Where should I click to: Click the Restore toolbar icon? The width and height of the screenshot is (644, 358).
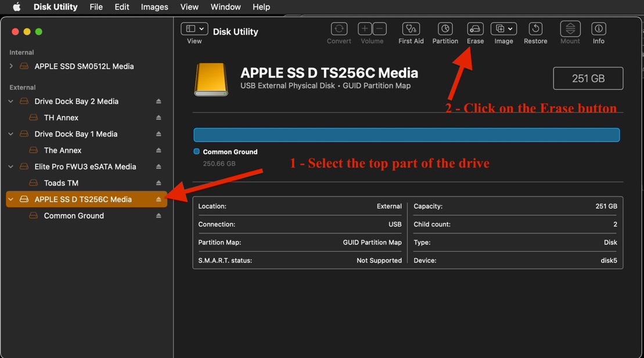tap(535, 29)
